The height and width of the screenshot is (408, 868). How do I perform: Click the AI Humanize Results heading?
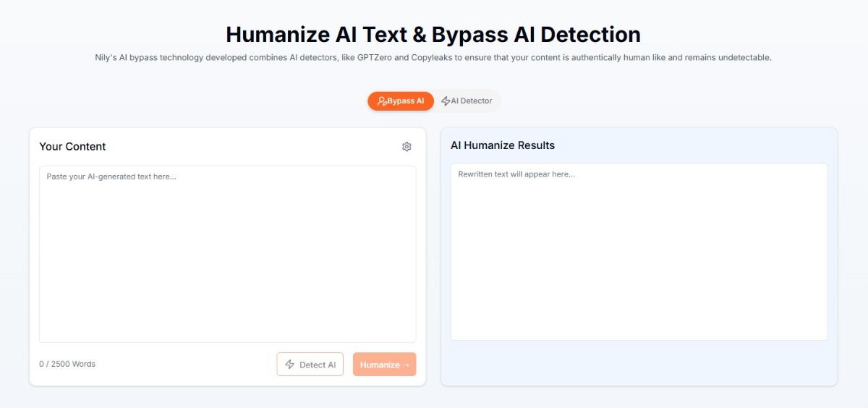click(503, 145)
